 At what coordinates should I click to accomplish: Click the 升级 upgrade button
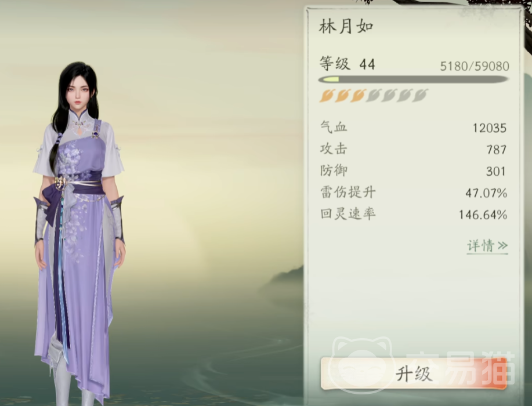pos(414,374)
